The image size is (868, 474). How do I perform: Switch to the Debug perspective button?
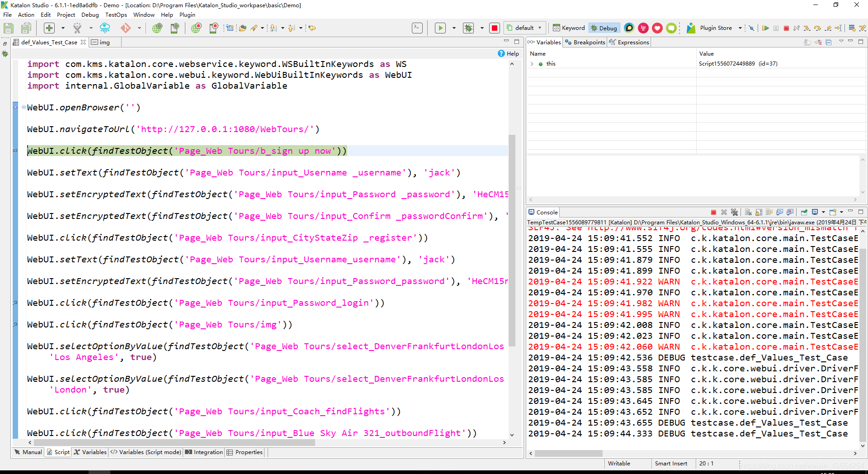(604, 28)
